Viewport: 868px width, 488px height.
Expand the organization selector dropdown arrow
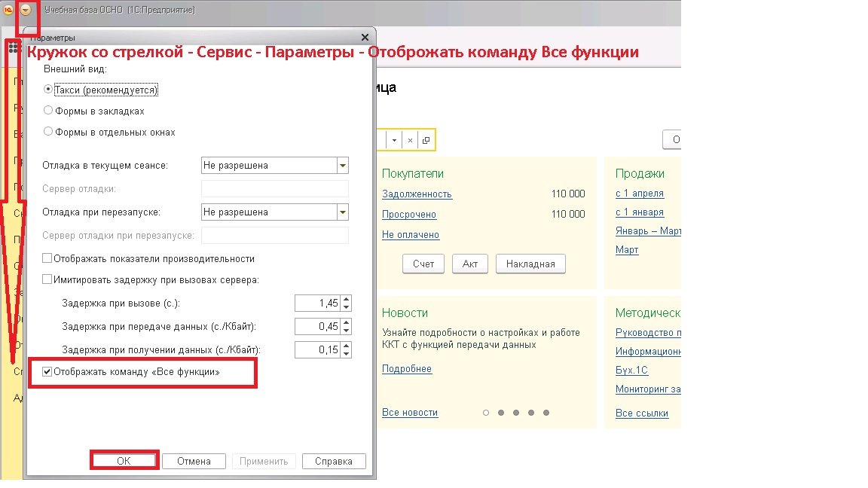click(394, 140)
